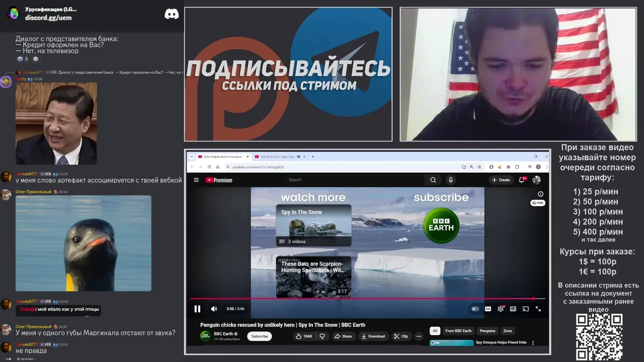Viewport: 644px width, 362px height.
Task: Start voice search with microphone
Action: pos(451,179)
